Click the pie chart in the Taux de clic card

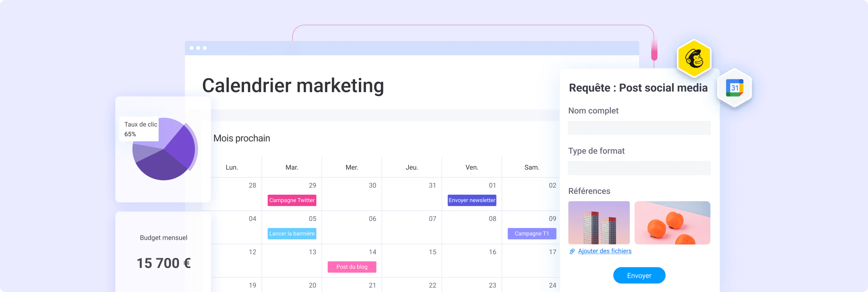(164, 149)
